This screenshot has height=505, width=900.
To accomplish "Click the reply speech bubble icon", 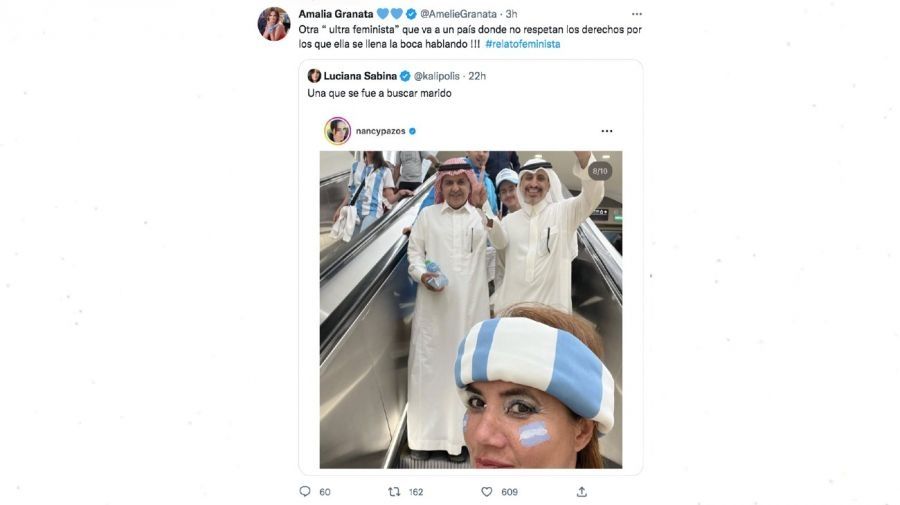I will 305,491.
